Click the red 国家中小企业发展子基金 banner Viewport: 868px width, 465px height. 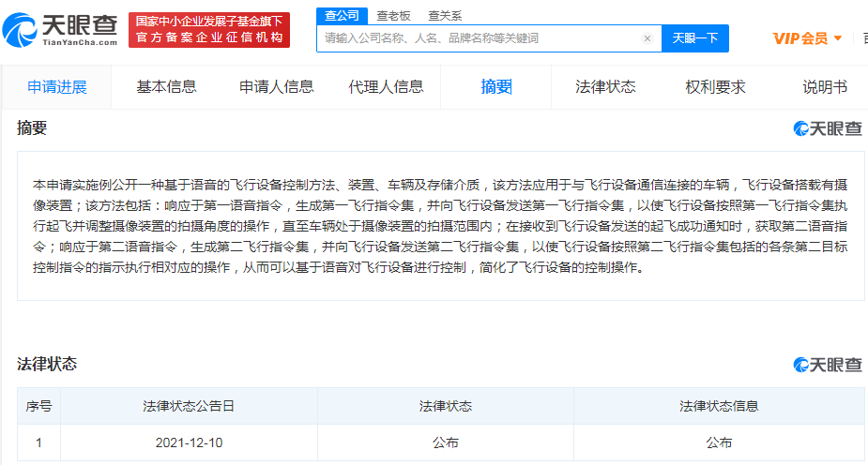209,30
